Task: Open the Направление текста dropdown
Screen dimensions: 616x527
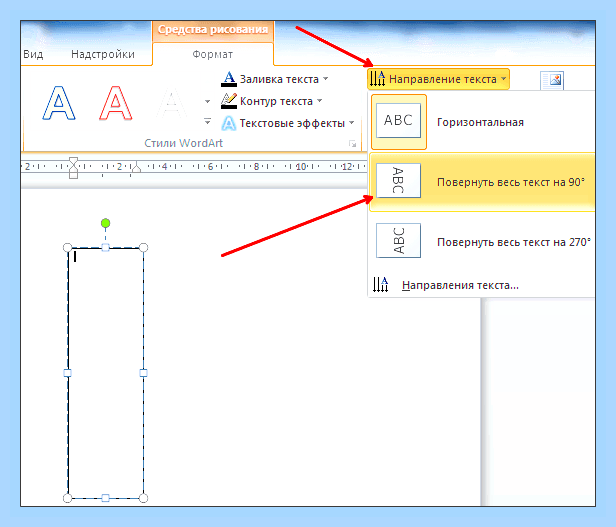Action: point(438,79)
